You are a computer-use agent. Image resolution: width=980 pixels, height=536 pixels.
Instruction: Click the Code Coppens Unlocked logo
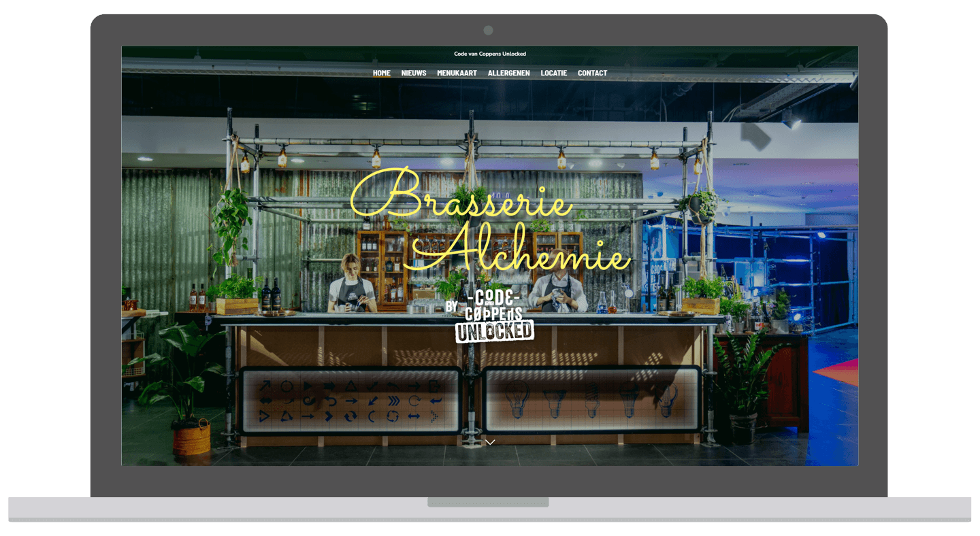490,315
